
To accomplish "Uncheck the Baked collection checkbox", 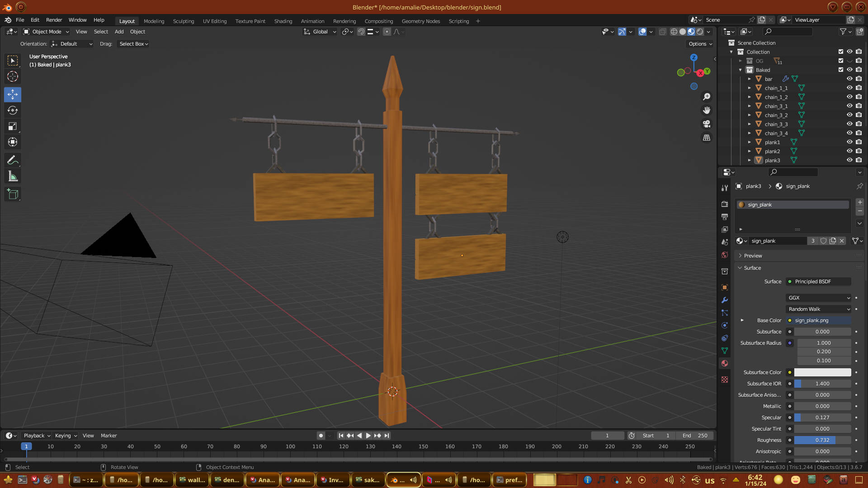I will tap(841, 70).
